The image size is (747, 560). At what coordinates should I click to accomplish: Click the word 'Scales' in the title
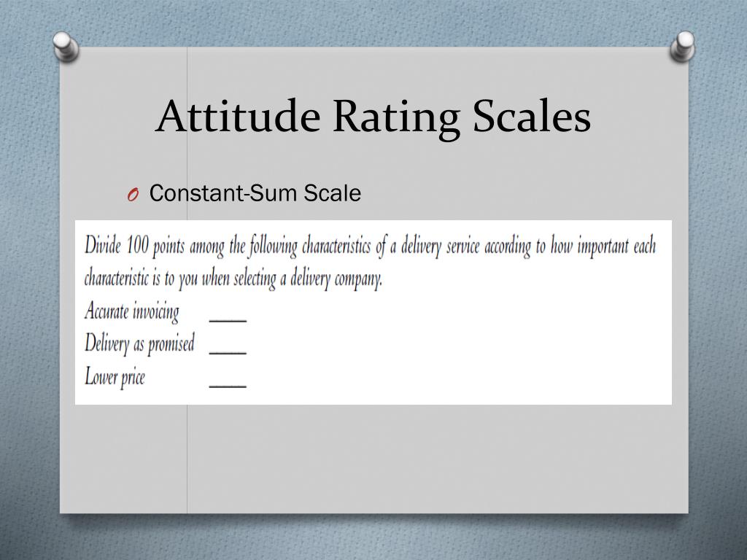pos(532,116)
